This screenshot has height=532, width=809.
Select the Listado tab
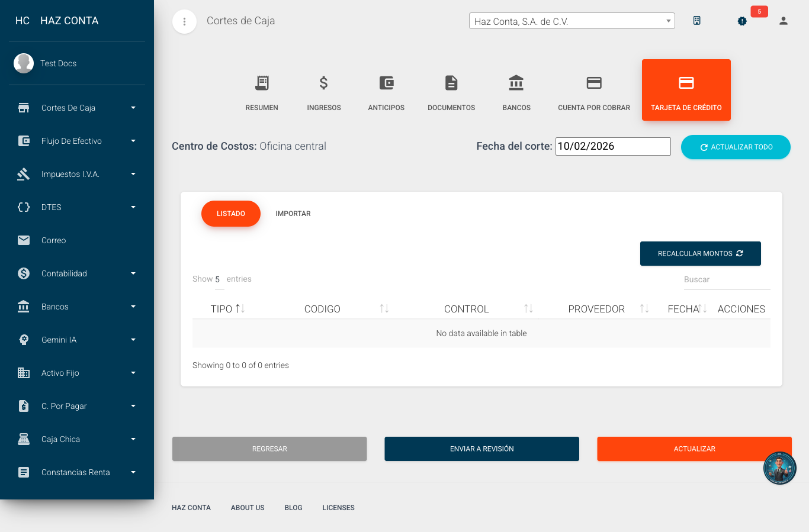pyautogui.click(x=230, y=213)
